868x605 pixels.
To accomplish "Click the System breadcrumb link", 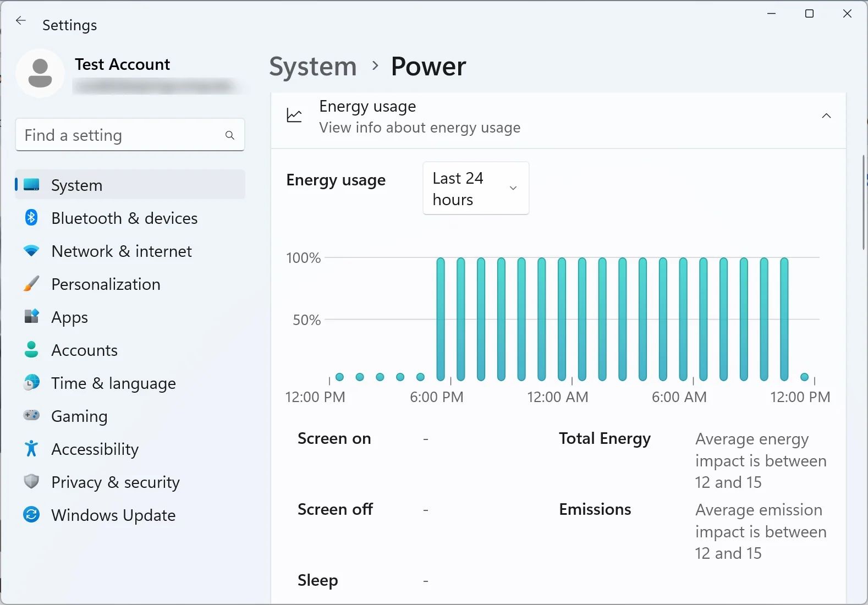I will pyautogui.click(x=312, y=67).
